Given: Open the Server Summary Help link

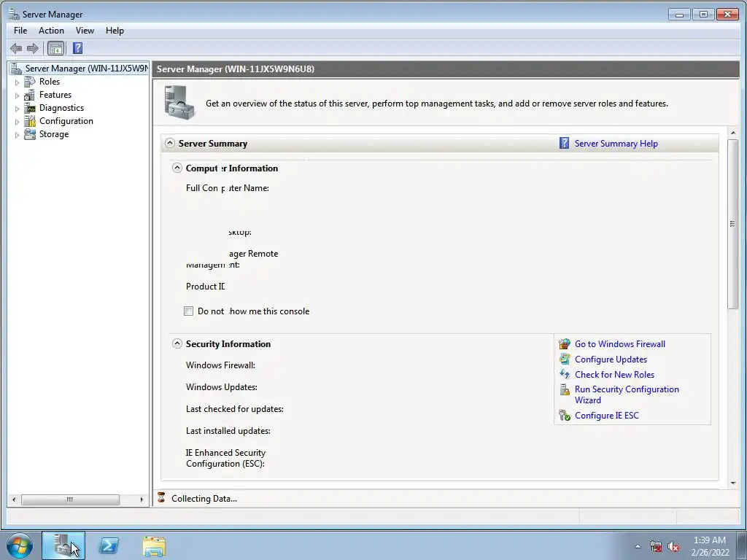Looking at the screenshot, I should (616, 144).
